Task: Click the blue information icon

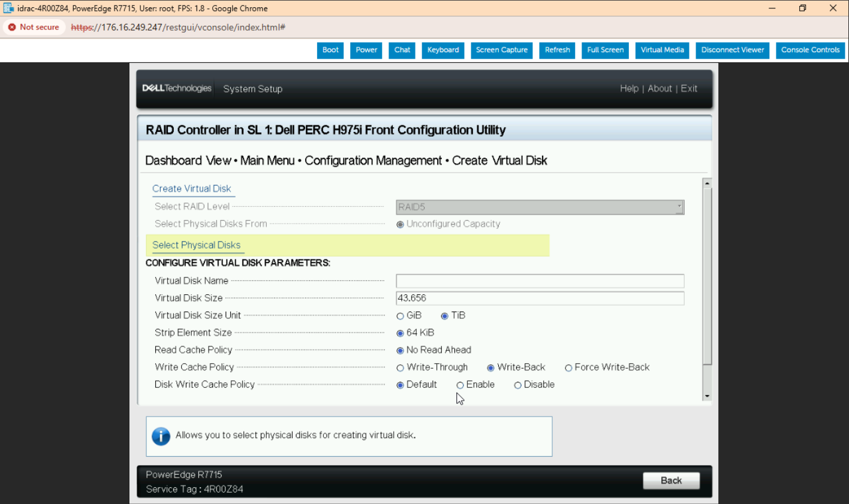Action: click(x=161, y=436)
